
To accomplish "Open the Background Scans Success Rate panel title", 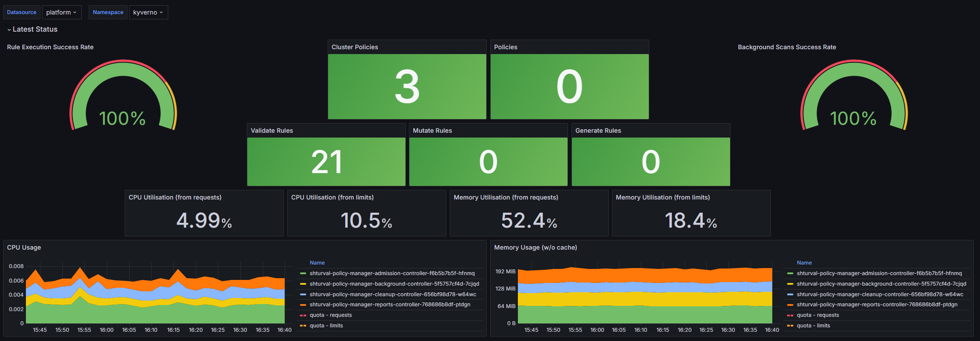I will (x=787, y=47).
